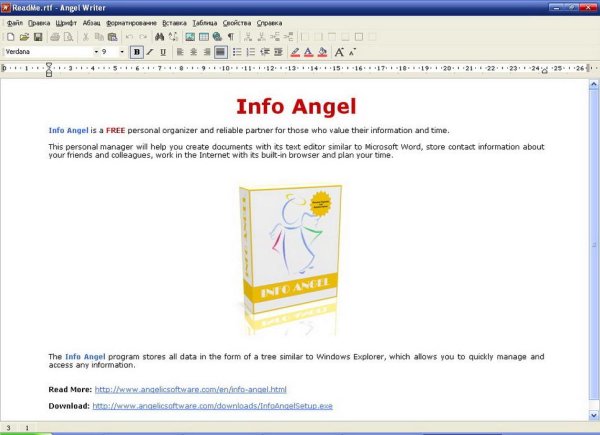Click the second table insert-column icon
600x435 pixels.
(289, 37)
